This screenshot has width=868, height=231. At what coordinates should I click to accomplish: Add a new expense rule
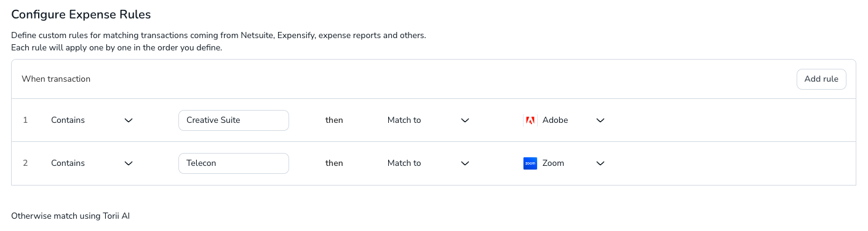pyautogui.click(x=821, y=79)
